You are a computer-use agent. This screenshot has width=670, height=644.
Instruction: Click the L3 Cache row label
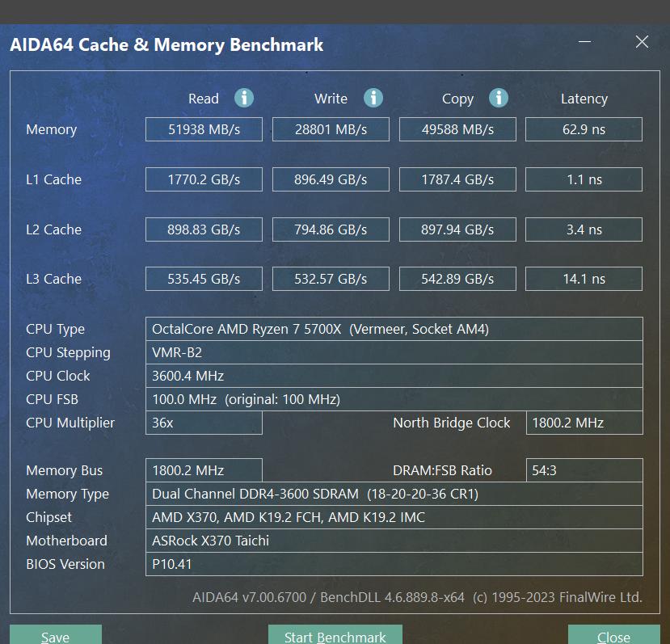[x=54, y=279]
